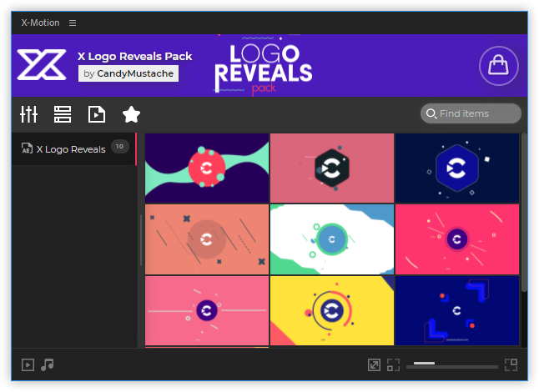Click the X logo icon in banner
The height and width of the screenshot is (392, 539).
click(x=42, y=64)
